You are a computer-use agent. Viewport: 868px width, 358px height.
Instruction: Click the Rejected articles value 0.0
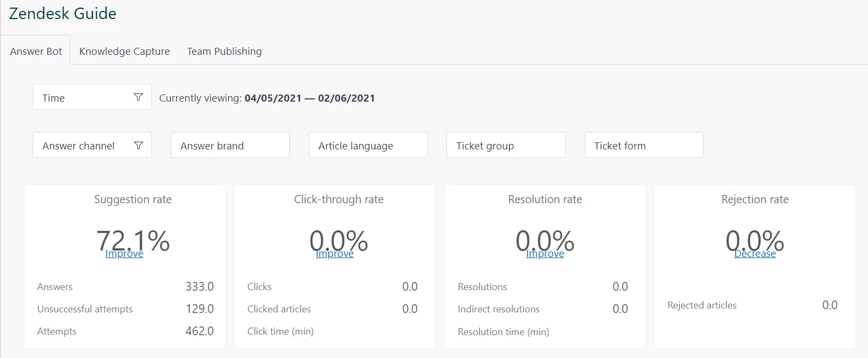(830, 305)
